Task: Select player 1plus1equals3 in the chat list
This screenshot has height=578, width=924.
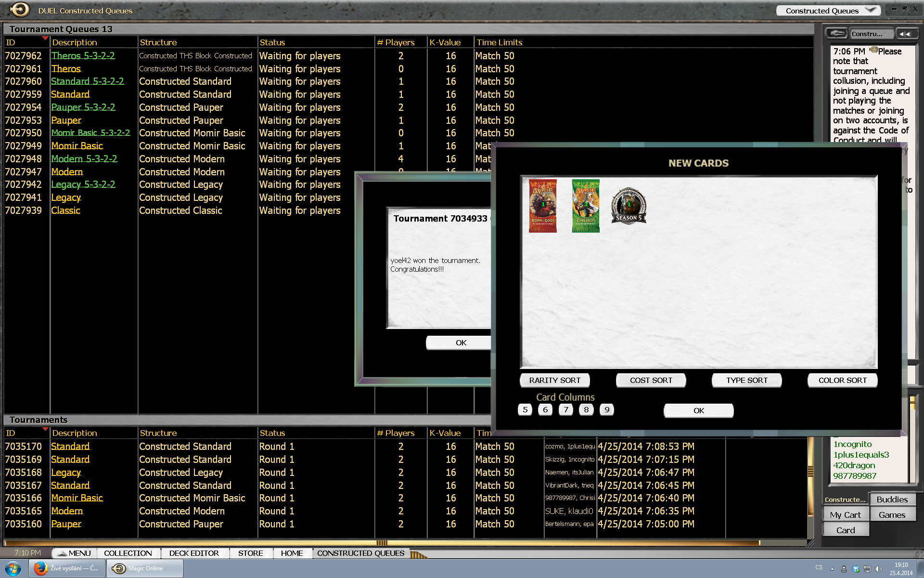Action: coord(861,455)
